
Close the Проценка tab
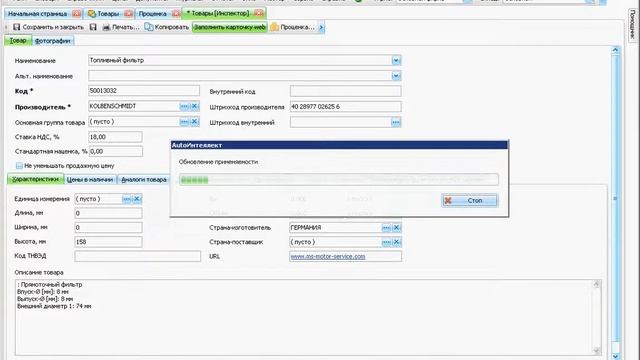[176, 14]
